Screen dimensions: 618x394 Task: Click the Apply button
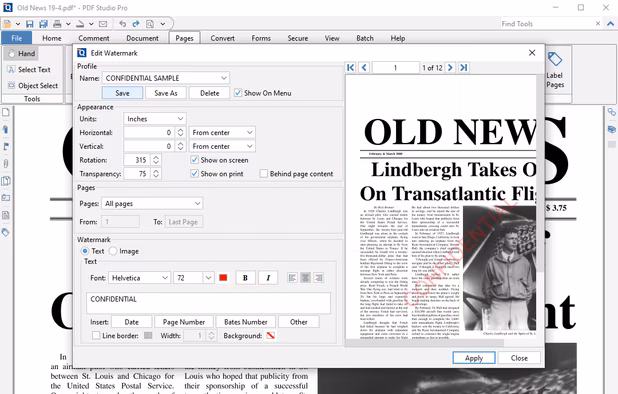(x=474, y=358)
